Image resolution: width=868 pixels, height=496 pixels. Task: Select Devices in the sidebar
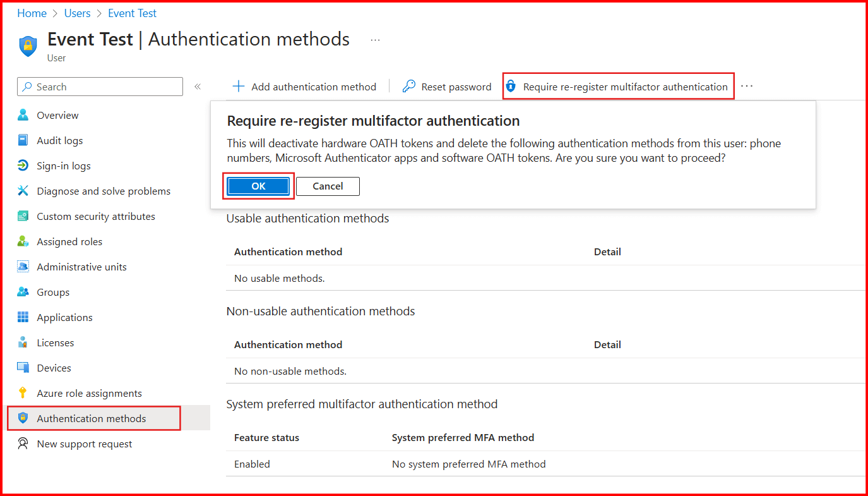[x=54, y=368]
